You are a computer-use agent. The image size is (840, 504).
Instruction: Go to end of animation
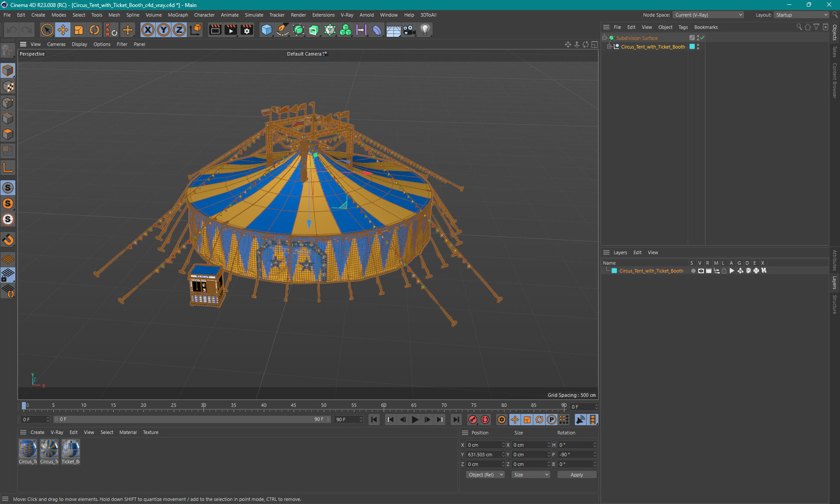pyautogui.click(x=456, y=420)
